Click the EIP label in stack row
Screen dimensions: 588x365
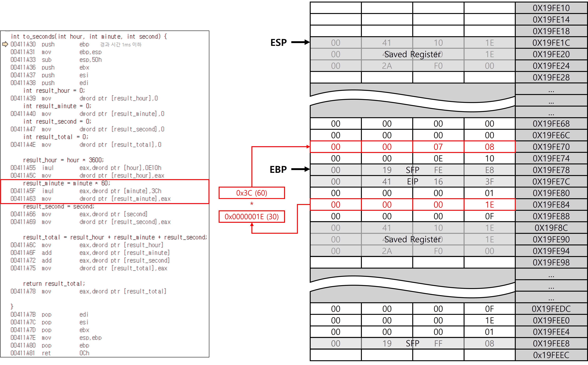pyautogui.click(x=412, y=182)
